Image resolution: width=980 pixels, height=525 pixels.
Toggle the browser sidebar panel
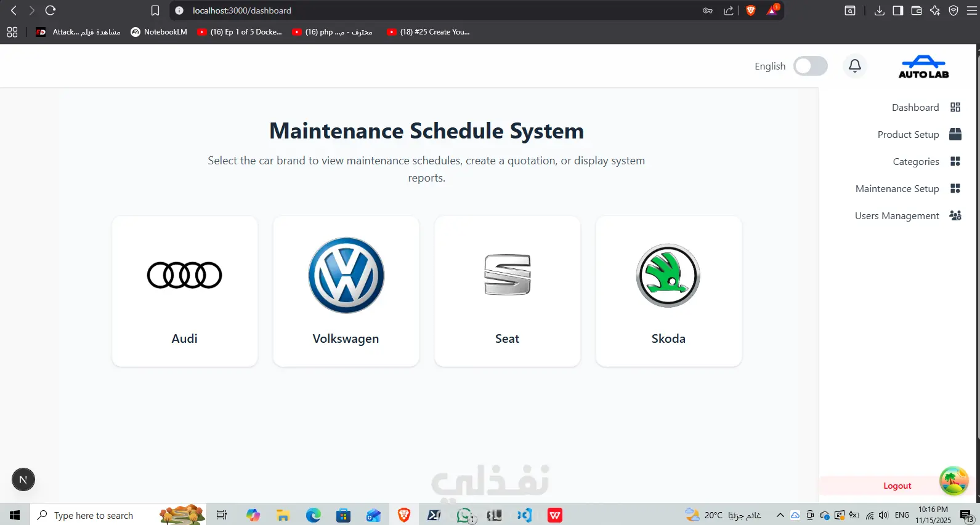click(x=898, y=10)
